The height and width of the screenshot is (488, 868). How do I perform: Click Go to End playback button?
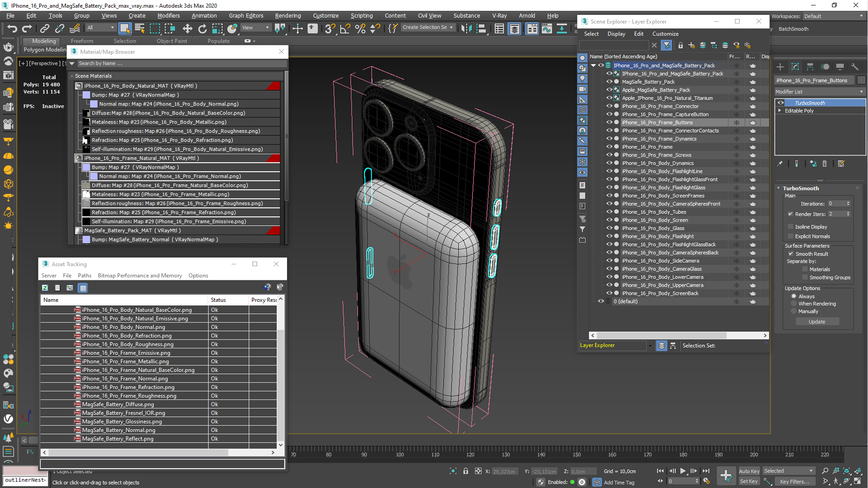(706, 471)
